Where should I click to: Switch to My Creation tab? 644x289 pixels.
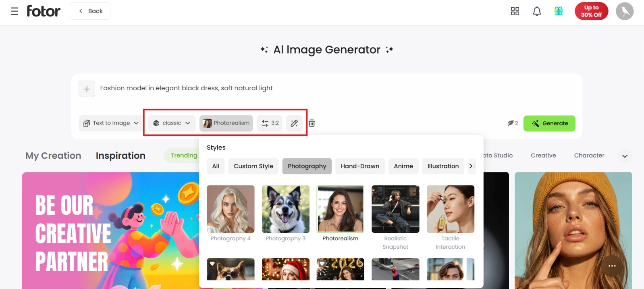tap(53, 156)
